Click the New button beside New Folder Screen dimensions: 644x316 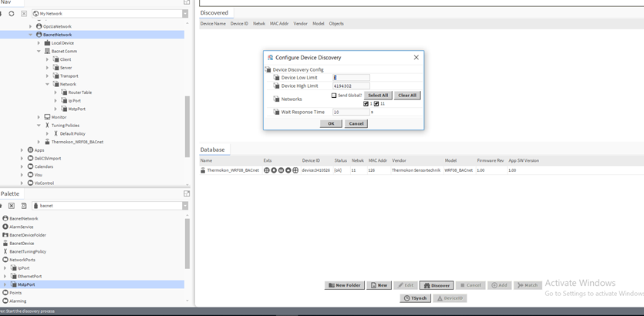379,285
